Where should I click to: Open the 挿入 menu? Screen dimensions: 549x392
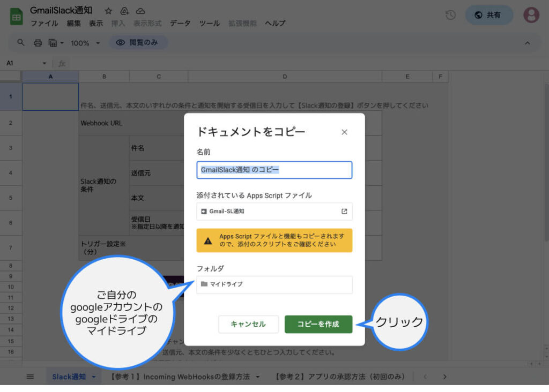pyautogui.click(x=118, y=24)
